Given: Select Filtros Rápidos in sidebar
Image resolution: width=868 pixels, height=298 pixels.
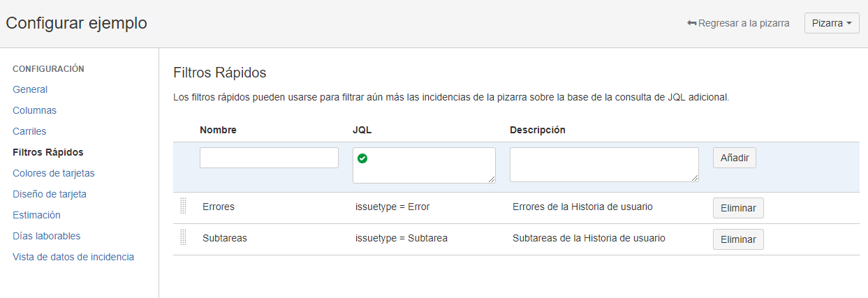Looking at the screenshot, I should [48, 152].
